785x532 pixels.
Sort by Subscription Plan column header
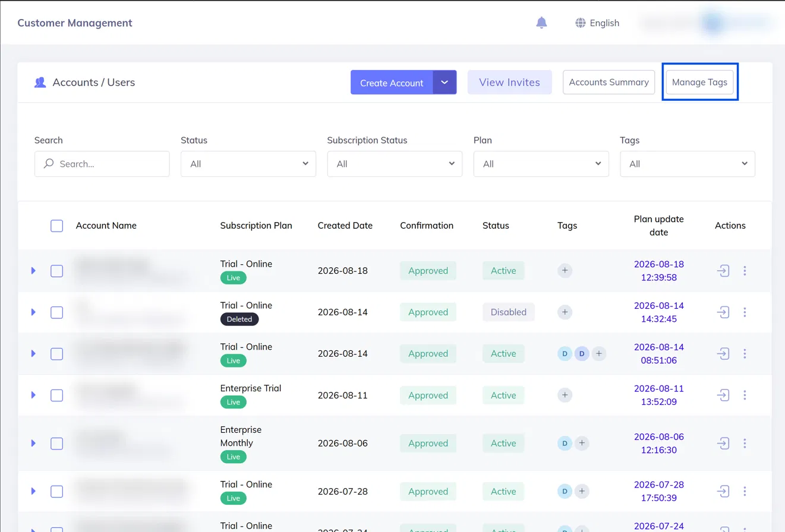[x=256, y=226]
